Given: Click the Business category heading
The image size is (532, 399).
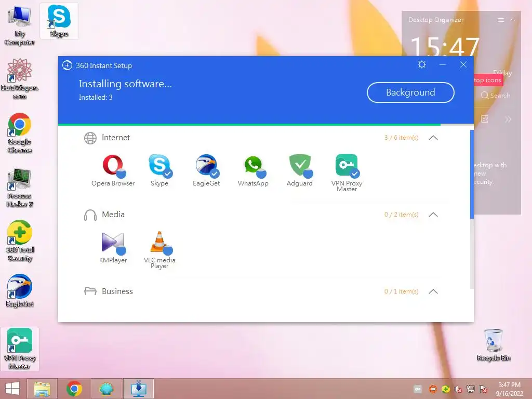Looking at the screenshot, I should coord(117,291).
